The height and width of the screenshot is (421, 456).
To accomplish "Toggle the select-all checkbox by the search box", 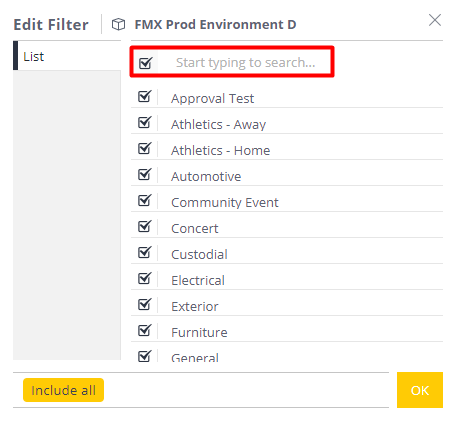I will click(146, 63).
